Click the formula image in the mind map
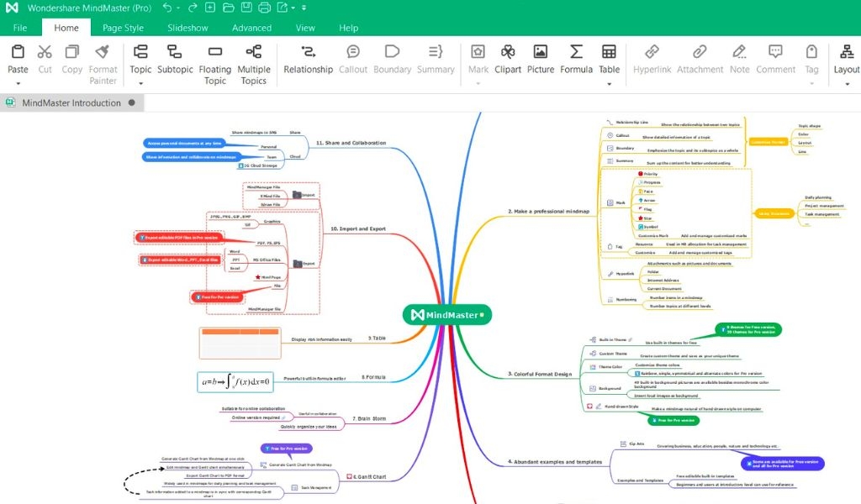The image size is (861, 504). pyautogui.click(x=235, y=381)
